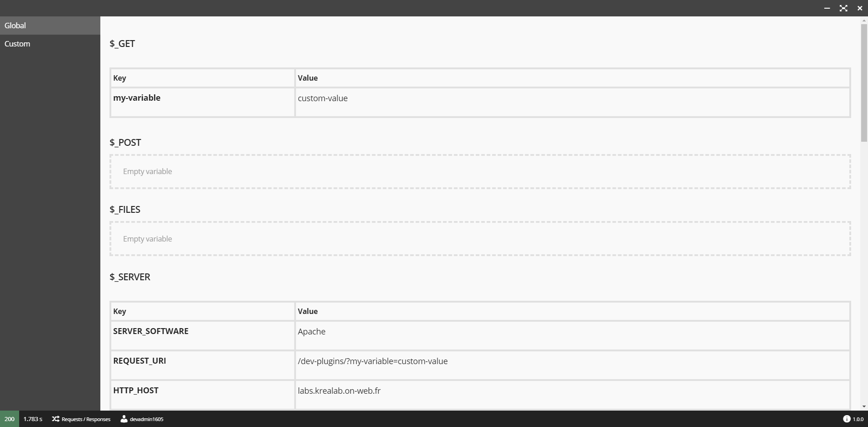
Task: Click the vertical scrollbar thumb
Action: coord(864,83)
